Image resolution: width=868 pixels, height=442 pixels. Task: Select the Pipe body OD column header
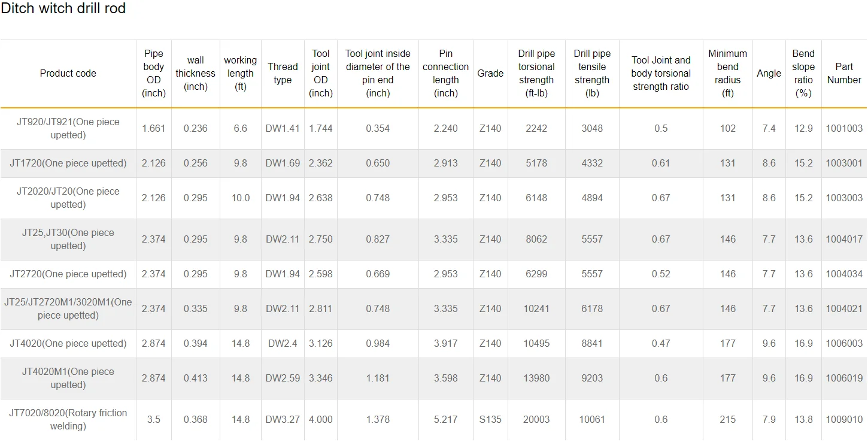154,74
